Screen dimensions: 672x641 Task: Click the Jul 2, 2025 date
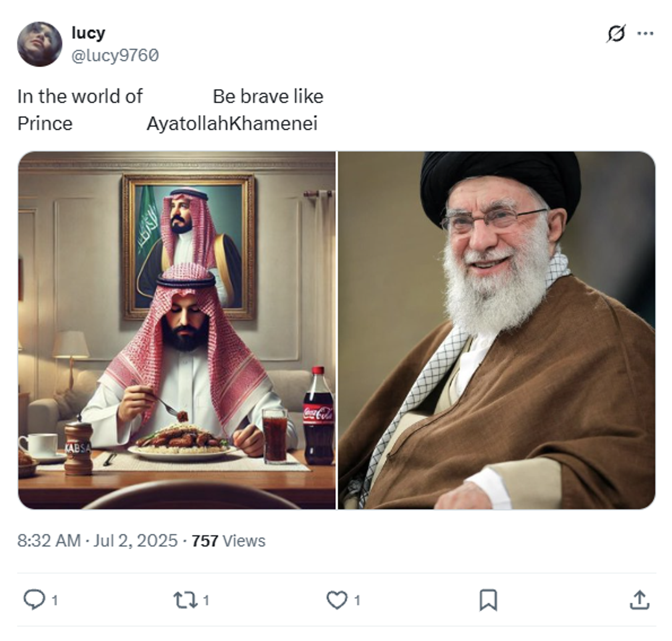pos(135,541)
